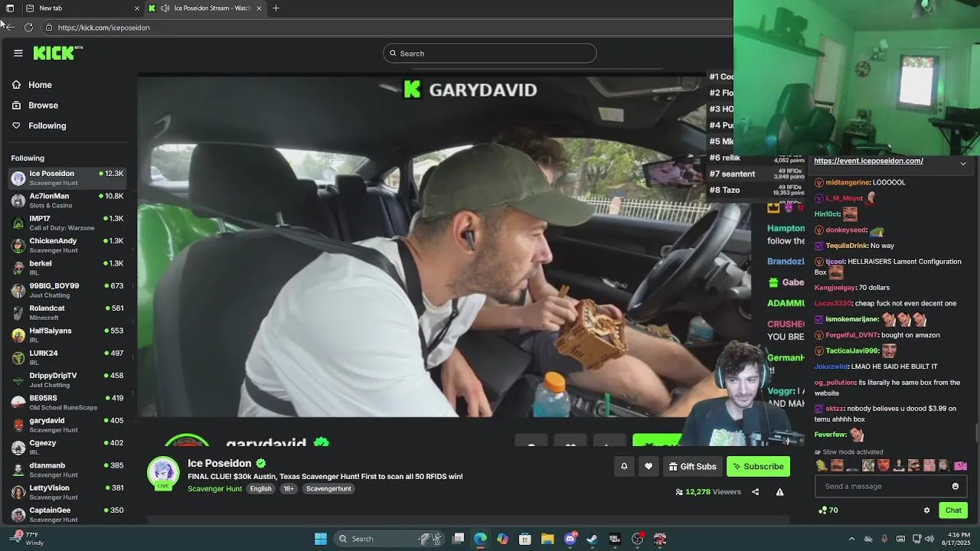Select the pink blob quick emote
Viewport: 980px width, 551px height.
click(x=960, y=465)
